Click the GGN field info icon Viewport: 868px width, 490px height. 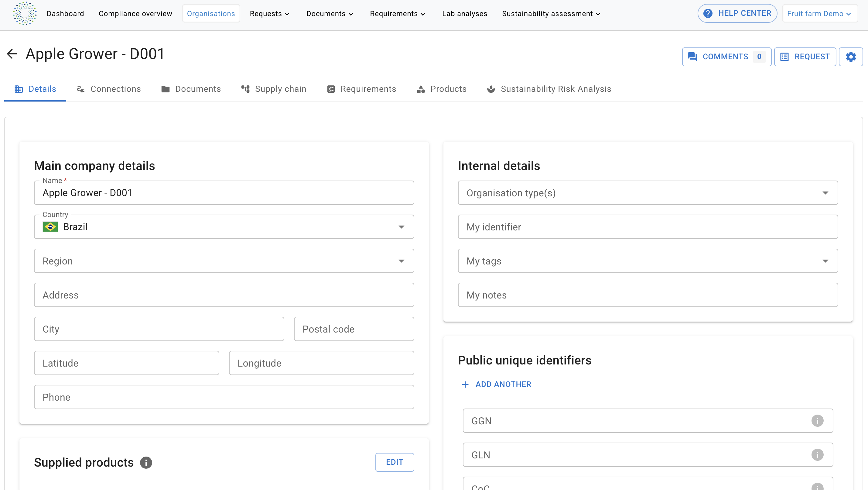pos(817,420)
